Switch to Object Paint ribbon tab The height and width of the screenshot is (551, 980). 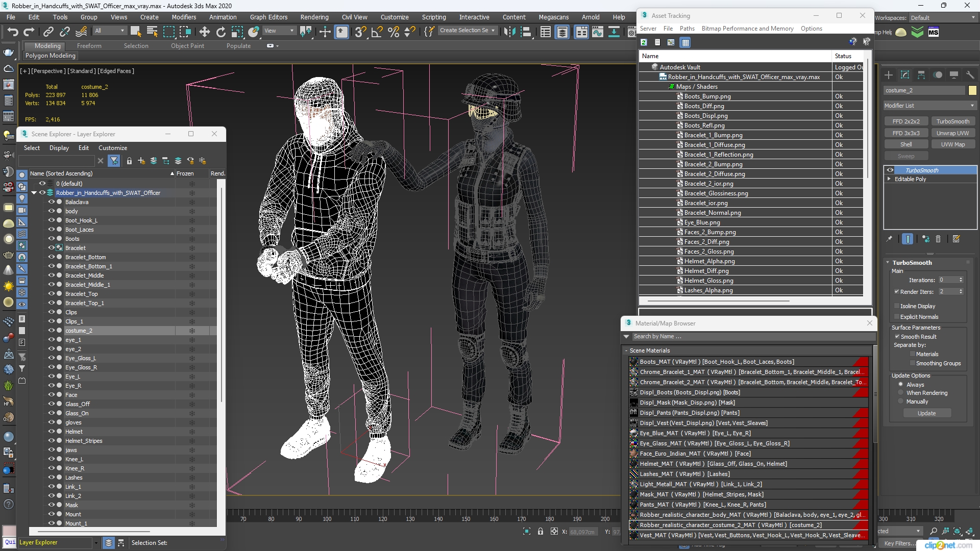pyautogui.click(x=187, y=46)
